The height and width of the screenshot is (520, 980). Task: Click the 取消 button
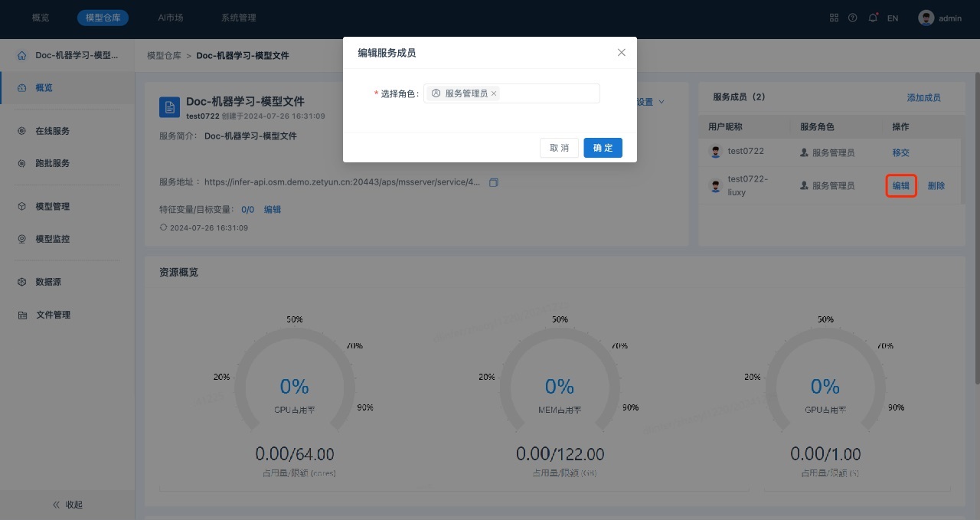point(559,148)
